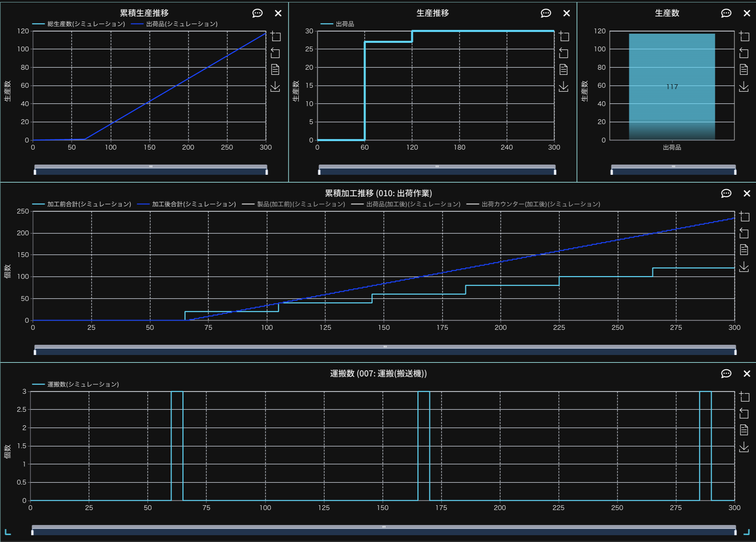This screenshot has width=756, height=542.
Task: Click zoom-select icon in 生産推移 chart toolbar
Action: pos(564,36)
